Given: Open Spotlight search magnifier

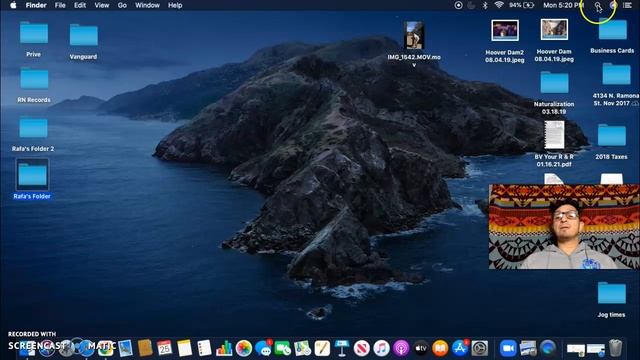Looking at the screenshot, I should tap(598, 5).
